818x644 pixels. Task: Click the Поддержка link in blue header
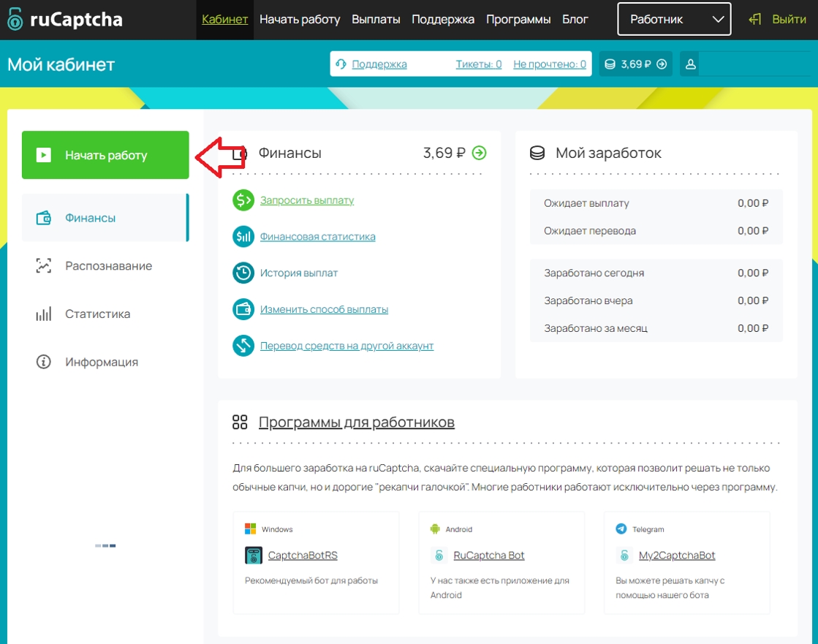click(379, 64)
